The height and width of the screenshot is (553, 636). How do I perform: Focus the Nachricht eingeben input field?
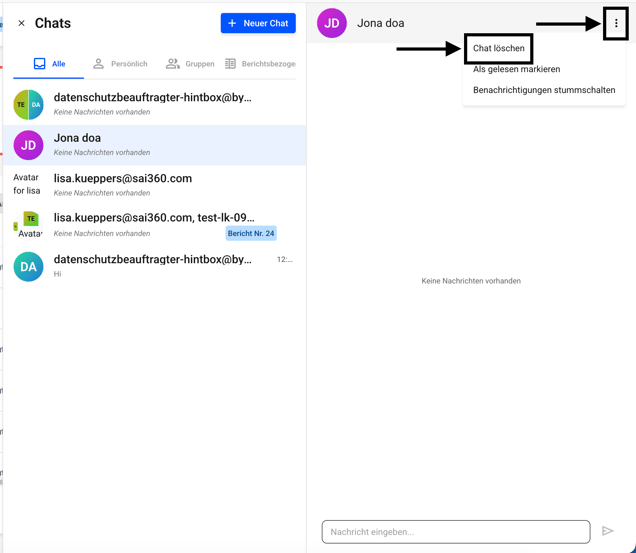click(455, 531)
